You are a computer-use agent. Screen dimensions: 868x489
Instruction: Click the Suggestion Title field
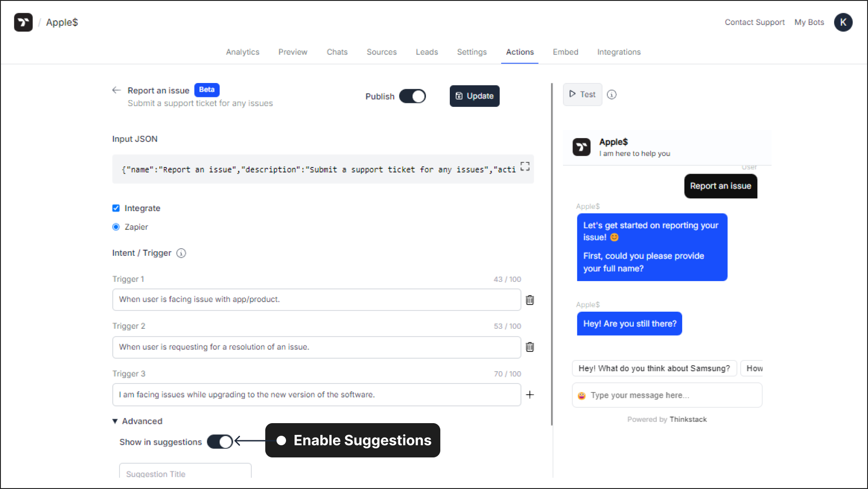click(x=185, y=471)
